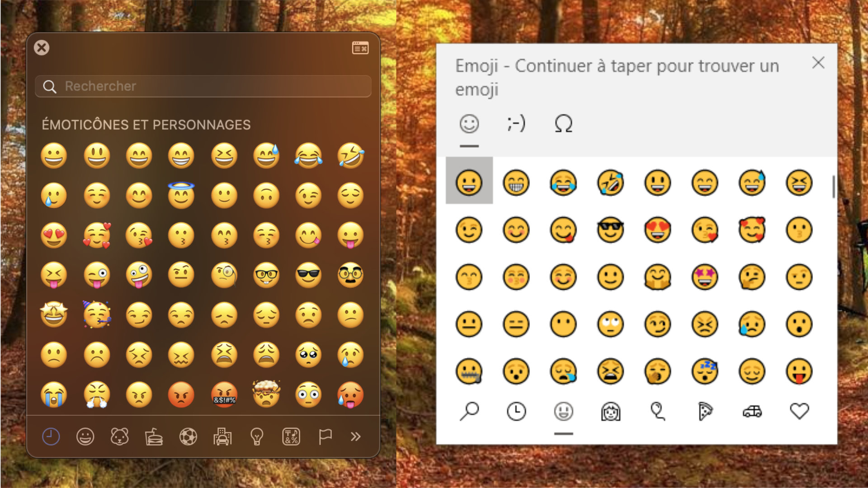Select the Smileys & People category icon
The width and height of the screenshot is (868, 488).
tap(85, 436)
